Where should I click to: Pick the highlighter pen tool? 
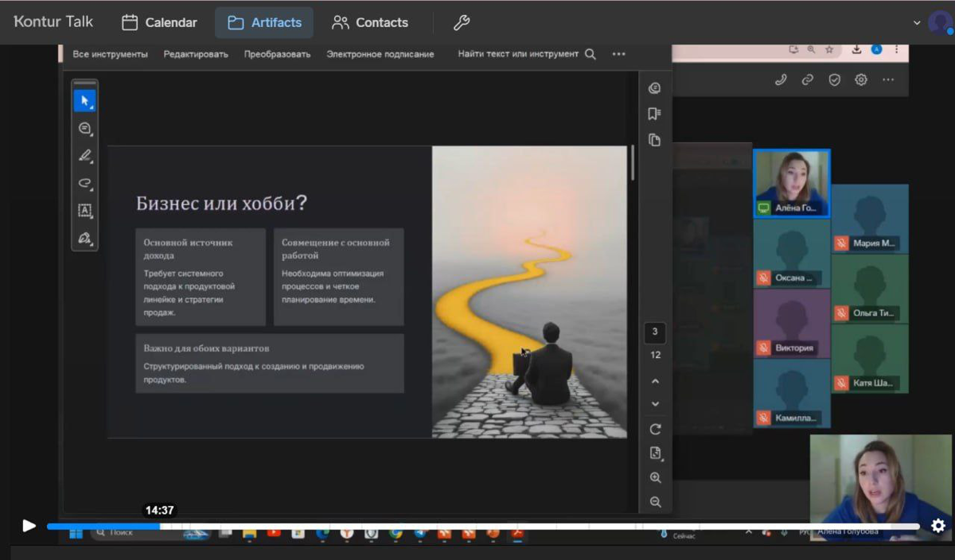pyautogui.click(x=84, y=156)
